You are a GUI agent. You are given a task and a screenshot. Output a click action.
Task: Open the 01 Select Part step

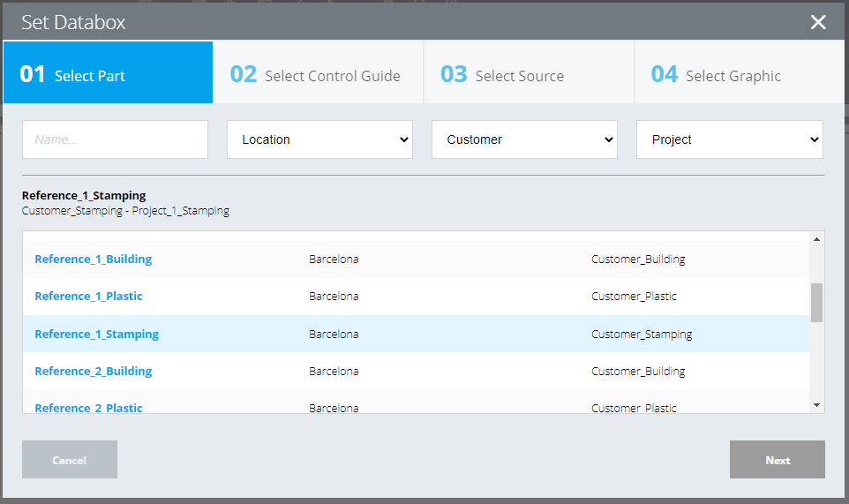coord(109,72)
